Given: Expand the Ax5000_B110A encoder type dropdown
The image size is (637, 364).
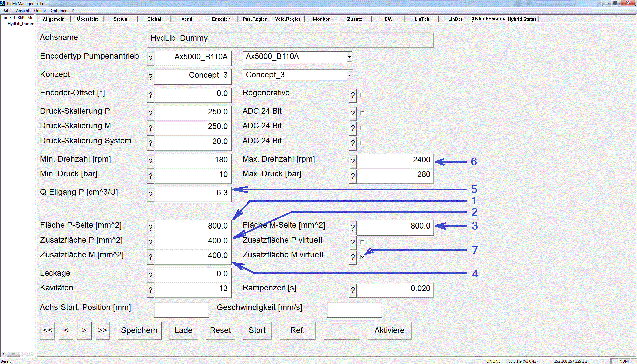Looking at the screenshot, I should [349, 57].
